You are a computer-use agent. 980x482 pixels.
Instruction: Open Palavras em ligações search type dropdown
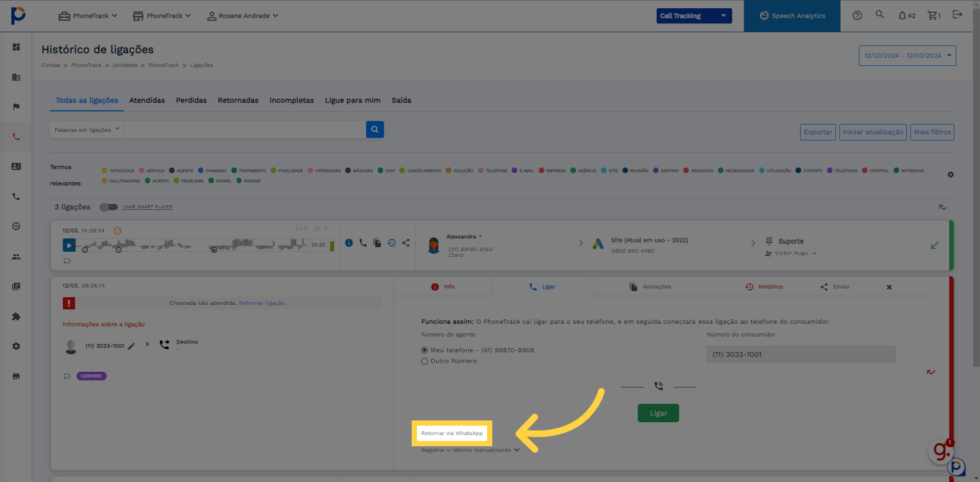(87, 130)
